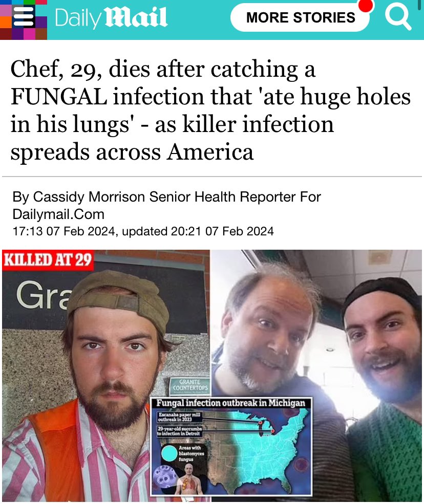Image resolution: width=424 pixels, height=504 pixels.
Task: Click the 29-year-old succumbs Detroit label
Action: point(179,431)
